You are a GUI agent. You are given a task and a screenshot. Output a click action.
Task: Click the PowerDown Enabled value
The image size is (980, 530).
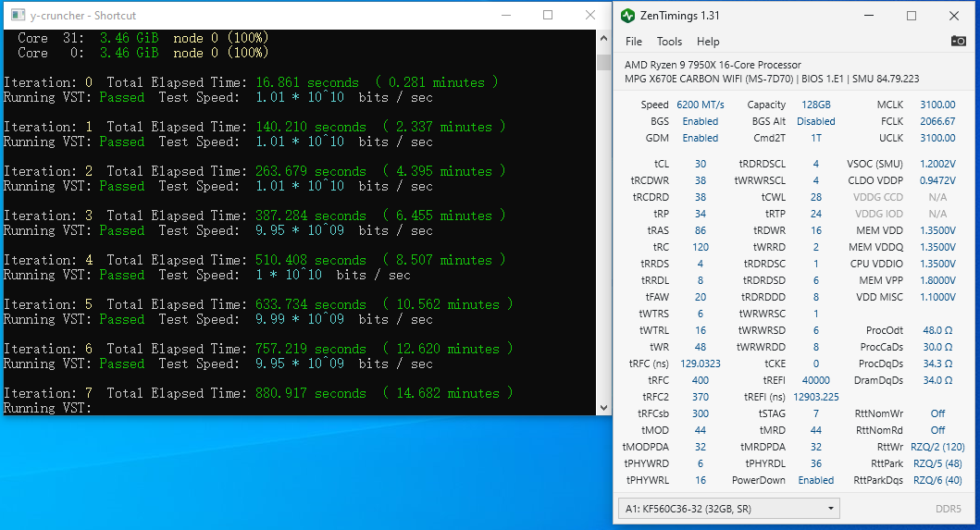tap(815, 480)
